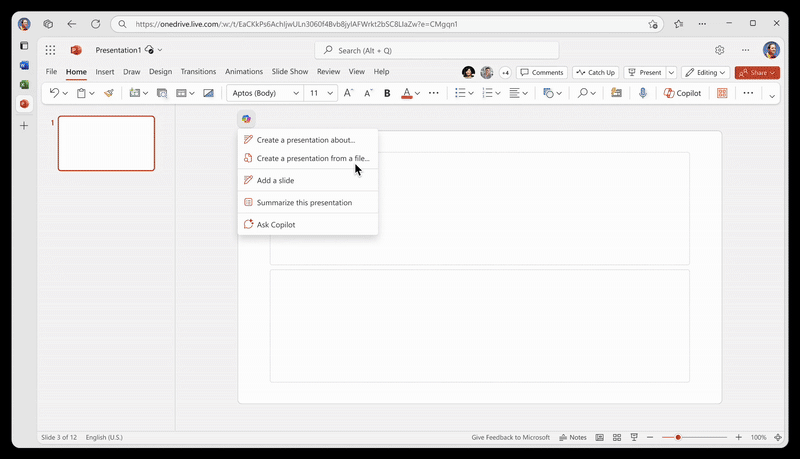Adjust the zoom slider handle
The height and width of the screenshot is (459, 800).
(678, 437)
